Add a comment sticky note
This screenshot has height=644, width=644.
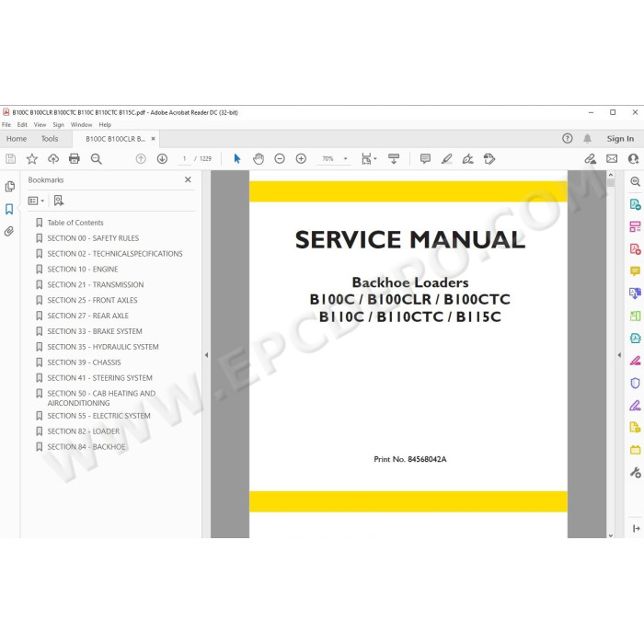click(x=425, y=158)
